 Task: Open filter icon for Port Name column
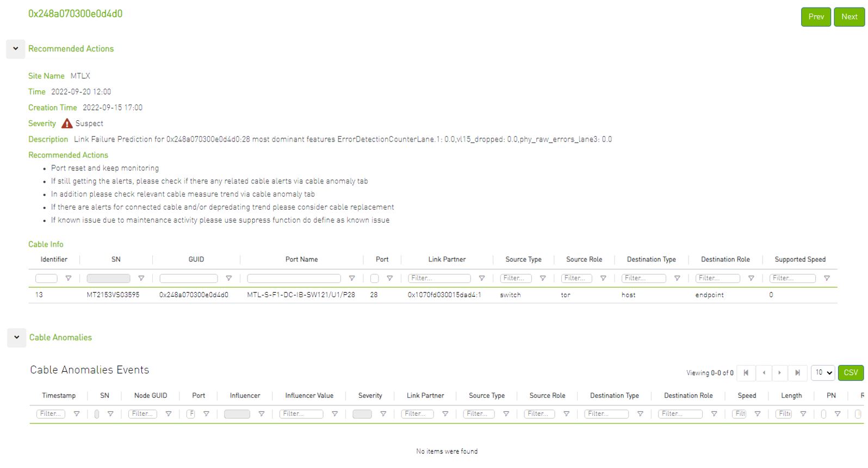[x=351, y=279]
